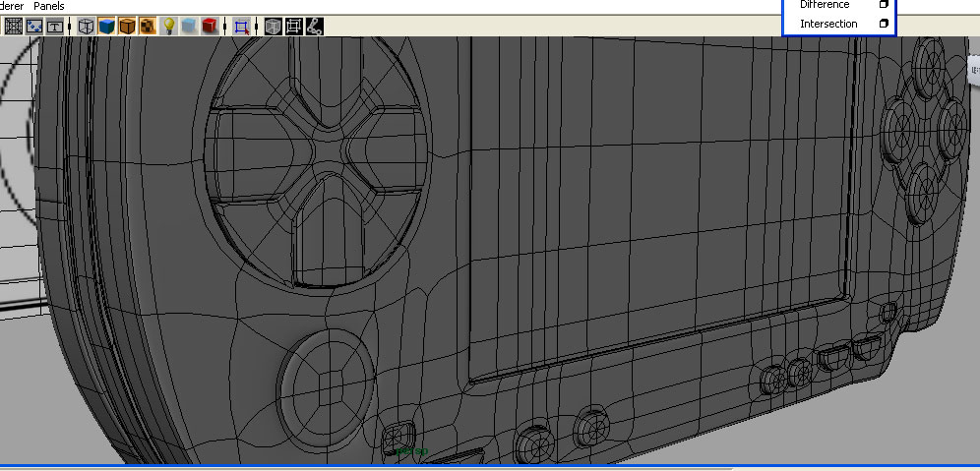Open the Panels menu
The image size is (980, 471).
coord(49,6)
